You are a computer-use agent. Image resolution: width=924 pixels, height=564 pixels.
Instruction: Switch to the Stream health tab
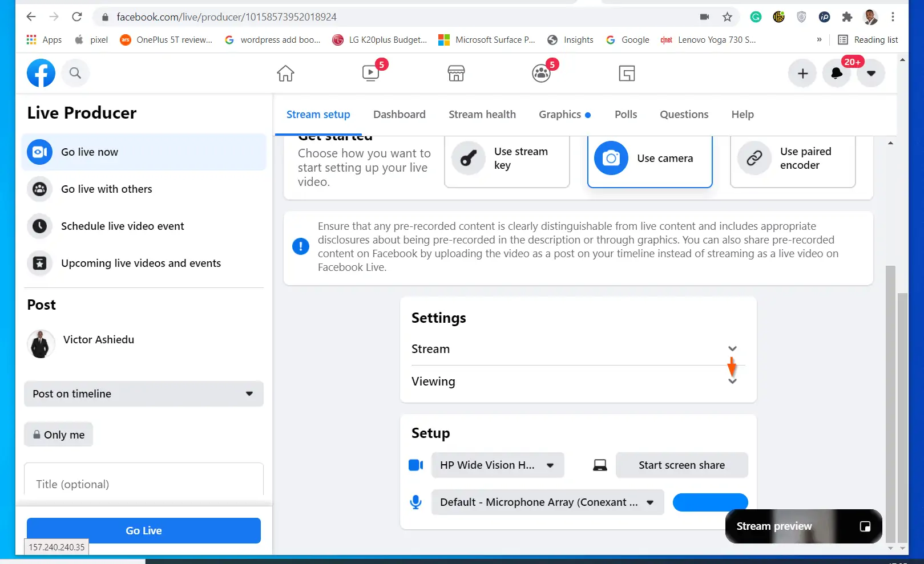(x=482, y=115)
